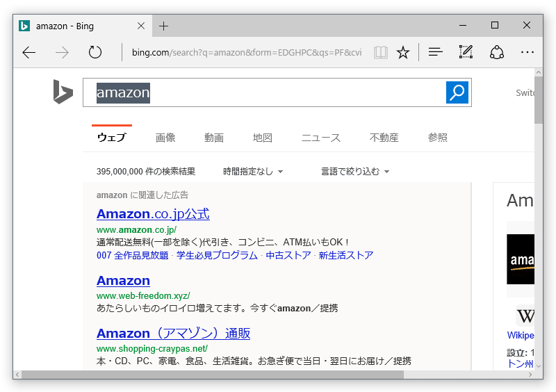Switch to 地図 results tab
This screenshot has width=556, height=392.
(x=263, y=138)
